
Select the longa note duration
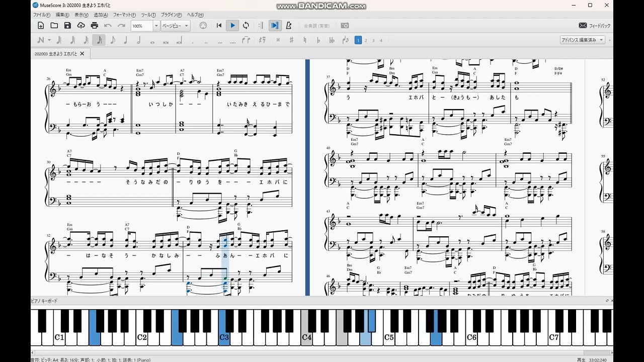pyautogui.click(x=179, y=40)
